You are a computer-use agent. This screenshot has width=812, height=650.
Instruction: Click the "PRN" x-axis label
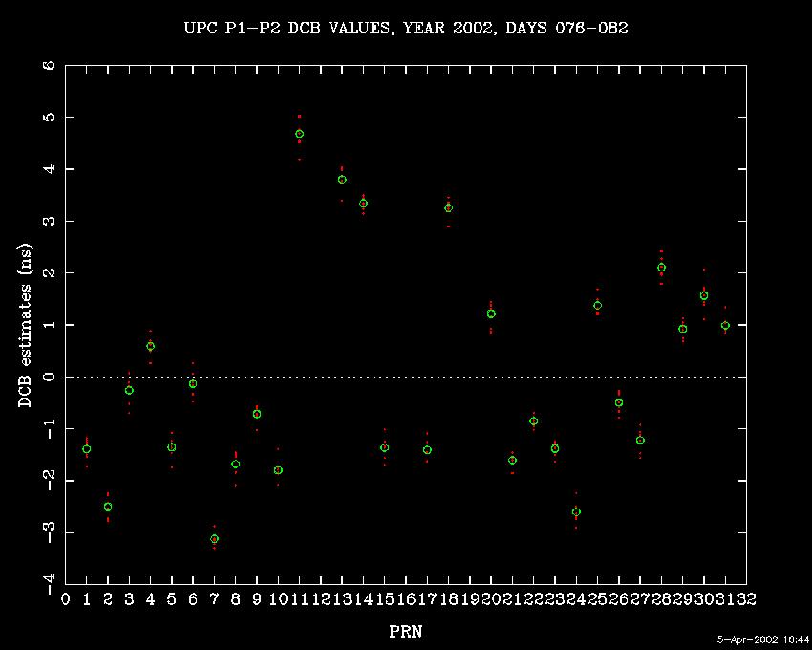406,631
